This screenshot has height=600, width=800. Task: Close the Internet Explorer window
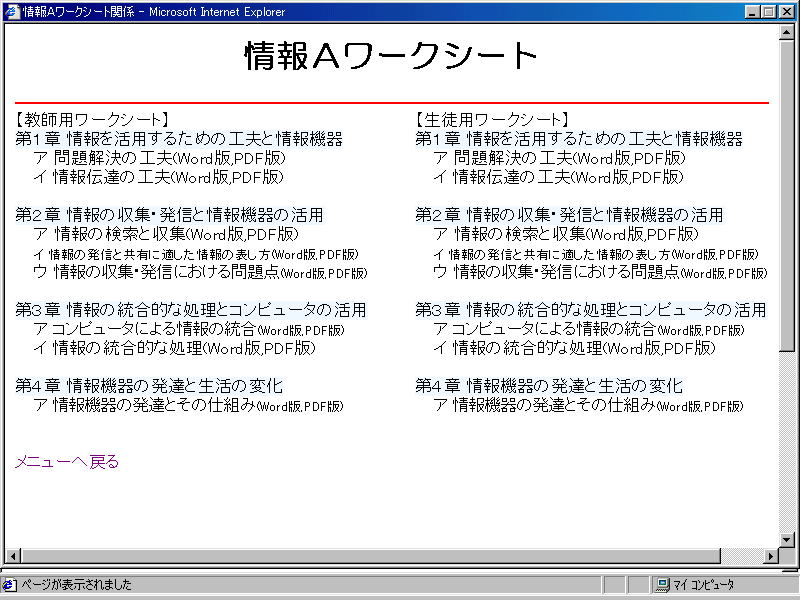787,12
